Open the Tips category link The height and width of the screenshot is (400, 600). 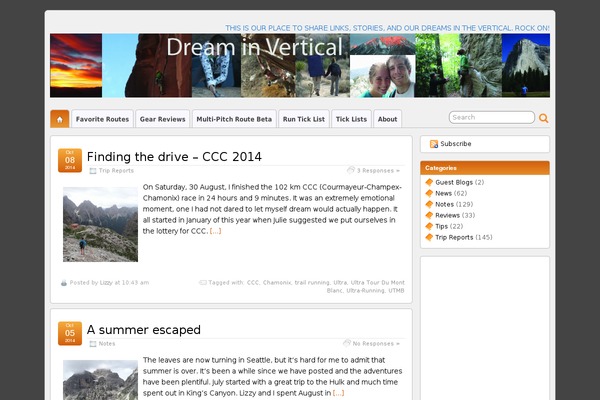click(x=441, y=226)
